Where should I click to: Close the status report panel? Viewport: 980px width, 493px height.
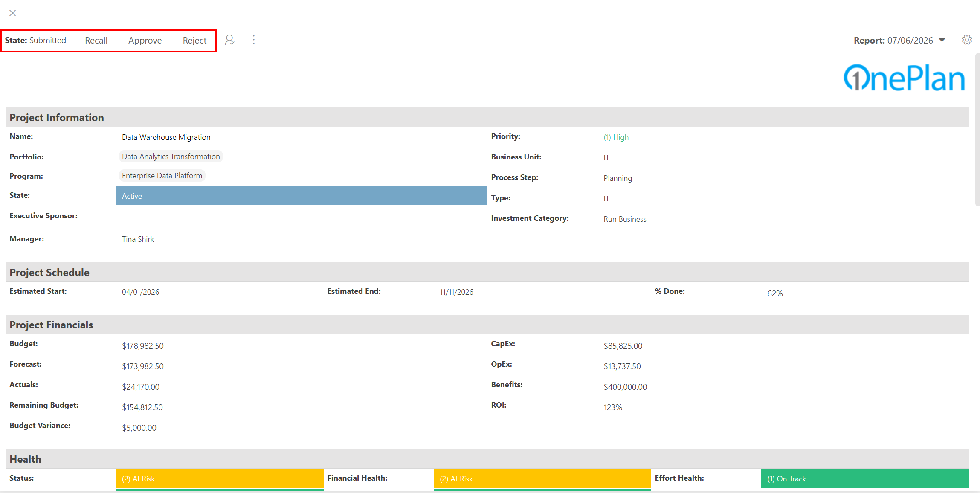tap(13, 13)
